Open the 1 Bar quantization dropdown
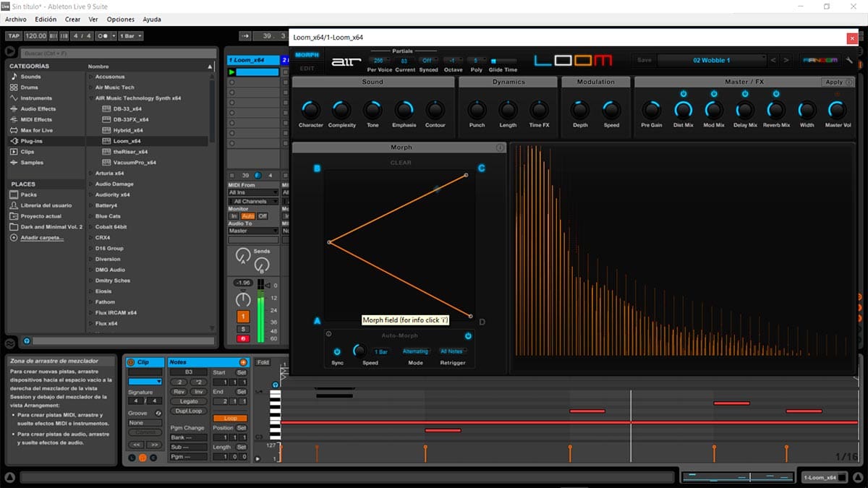868x488 pixels. point(130,35)
